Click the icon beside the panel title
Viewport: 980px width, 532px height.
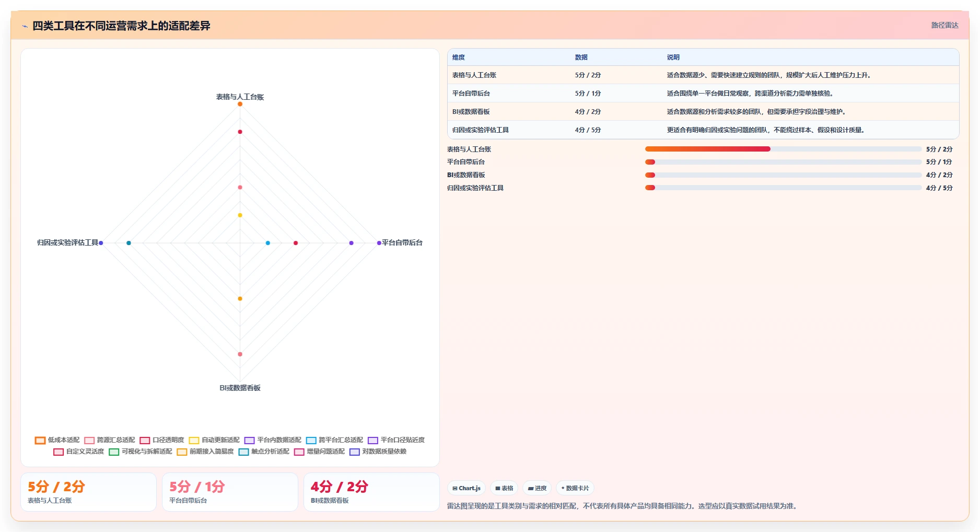tap(25, 26)
